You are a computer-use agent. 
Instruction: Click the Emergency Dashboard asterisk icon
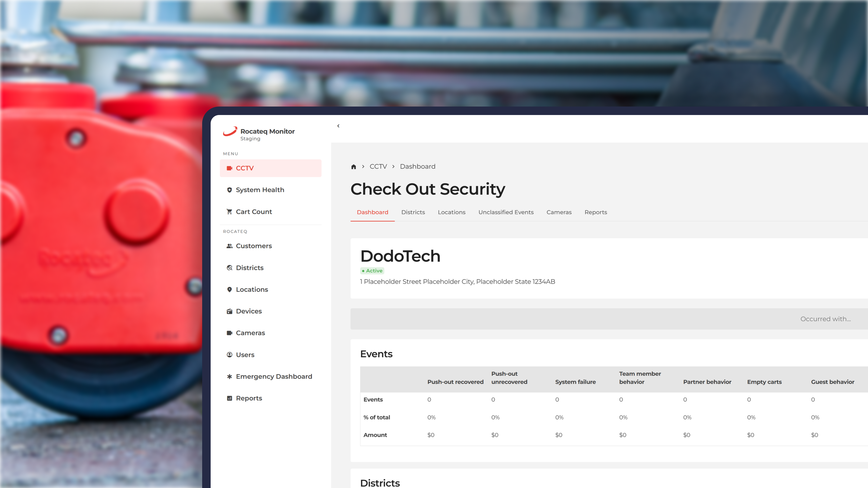click(230, 377)
